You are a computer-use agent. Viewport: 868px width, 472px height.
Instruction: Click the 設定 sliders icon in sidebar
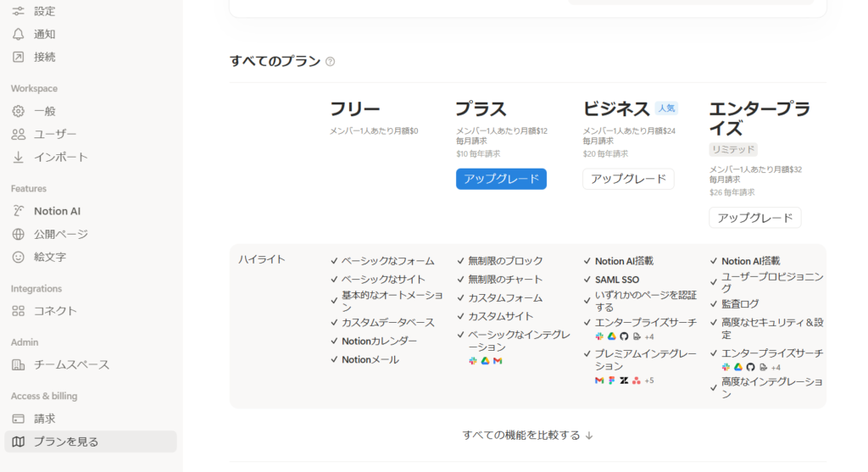19,11
